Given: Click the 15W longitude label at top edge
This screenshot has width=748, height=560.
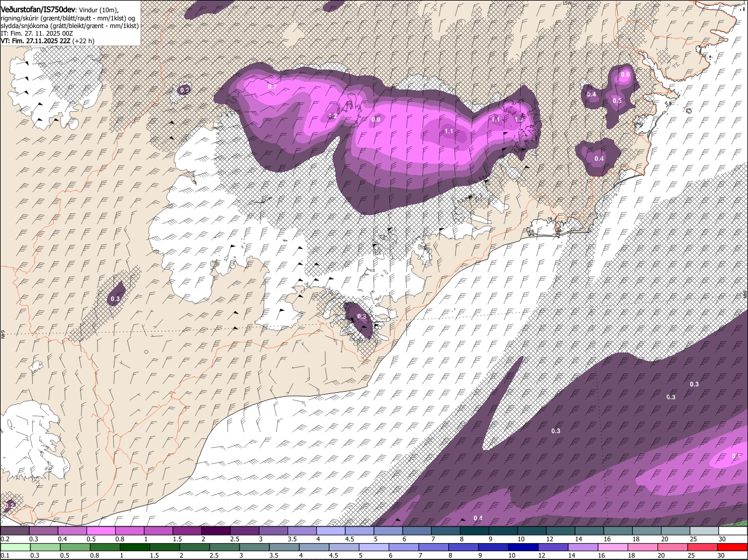Looking at the screenshot, I should [566, 3].
